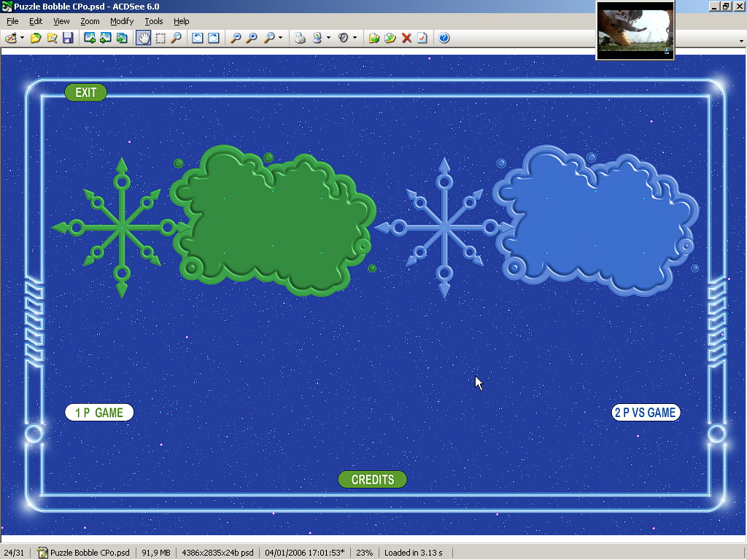Click the Set wallpaper monitor icon

click(317, 38)
